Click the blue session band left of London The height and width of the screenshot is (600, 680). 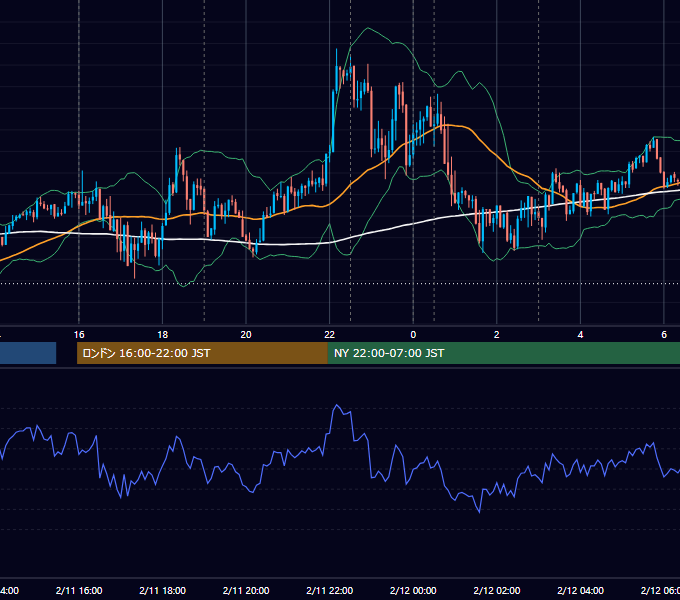click(28, 353)
